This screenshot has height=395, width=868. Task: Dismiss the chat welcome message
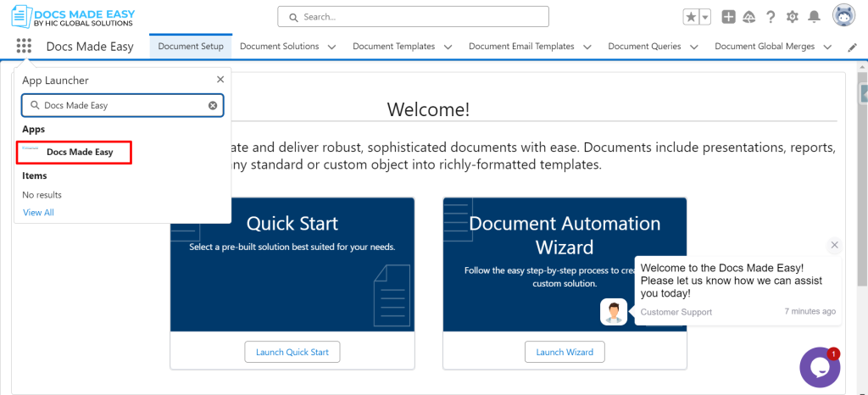pyautogui.click(x=835, y=244)
